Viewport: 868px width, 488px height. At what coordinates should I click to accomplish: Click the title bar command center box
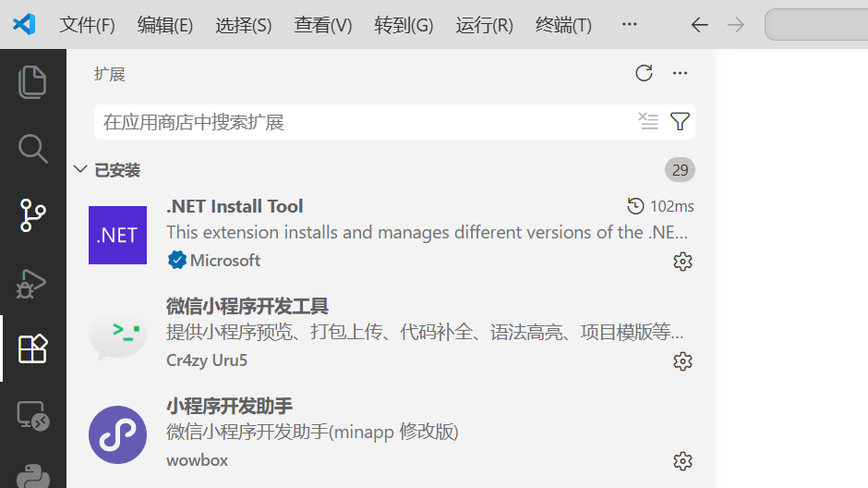click(x=816, y=24)
